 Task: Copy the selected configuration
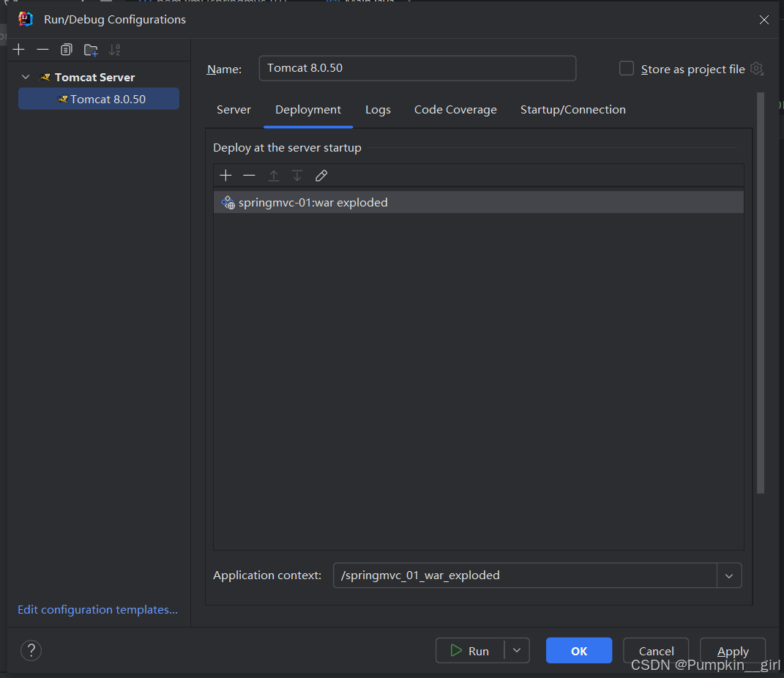(67, 50)
